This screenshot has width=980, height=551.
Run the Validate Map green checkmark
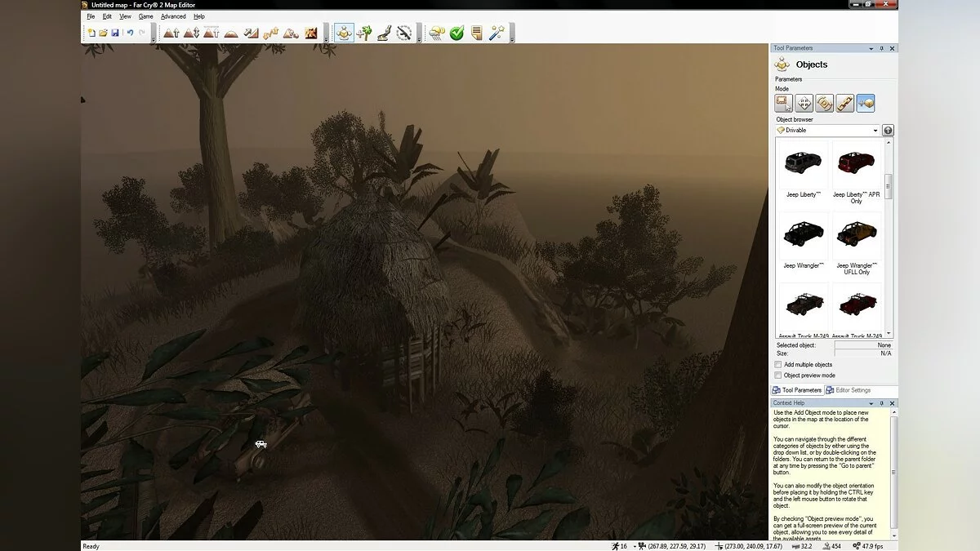click(457, 33)
